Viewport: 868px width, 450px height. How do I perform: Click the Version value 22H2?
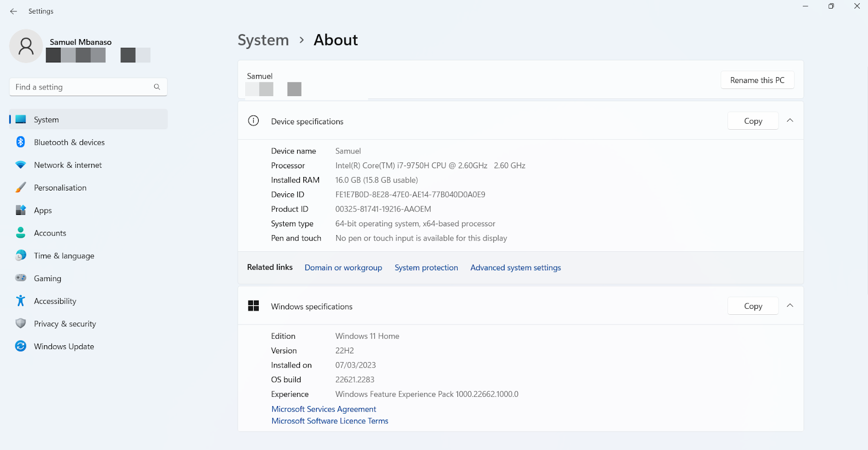coord(344,351)
